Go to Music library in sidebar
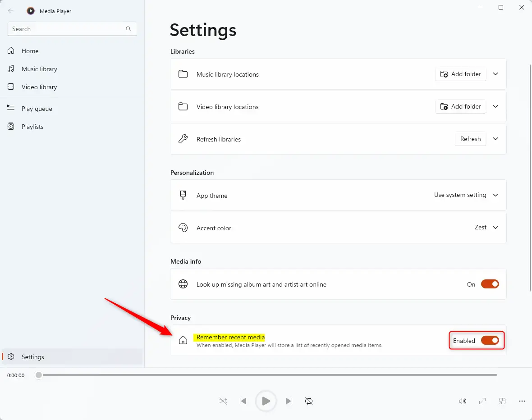 point(39,69)
